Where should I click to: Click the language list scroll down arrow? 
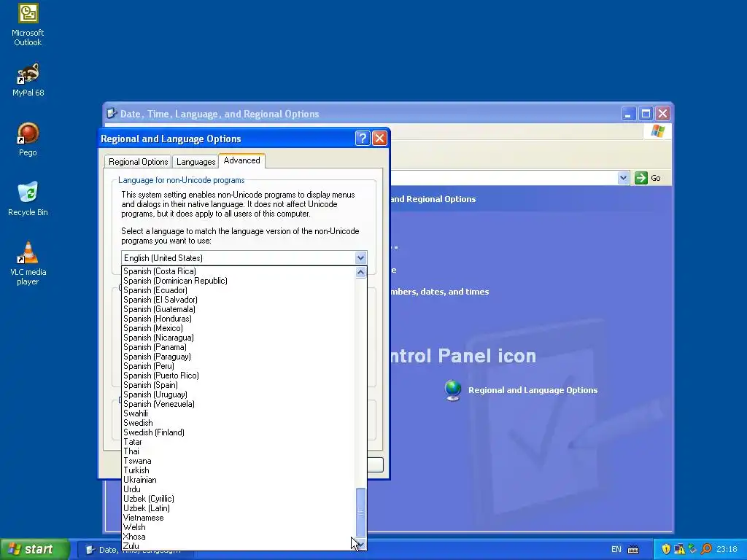pos(360,544)
